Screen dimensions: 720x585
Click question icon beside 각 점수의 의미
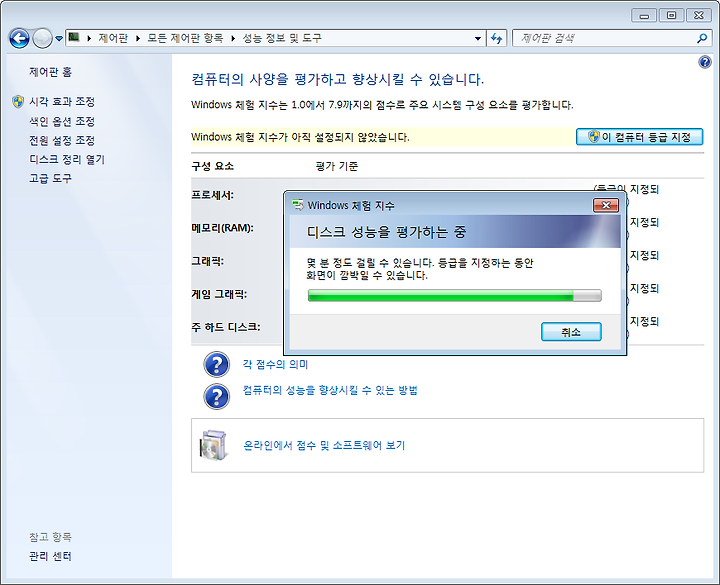point(216,364)
